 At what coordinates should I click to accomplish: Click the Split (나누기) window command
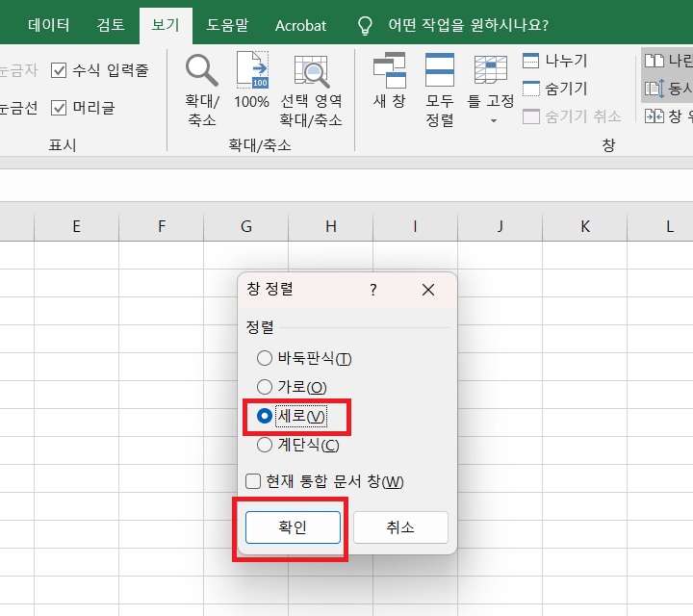[x=555, y=61]
